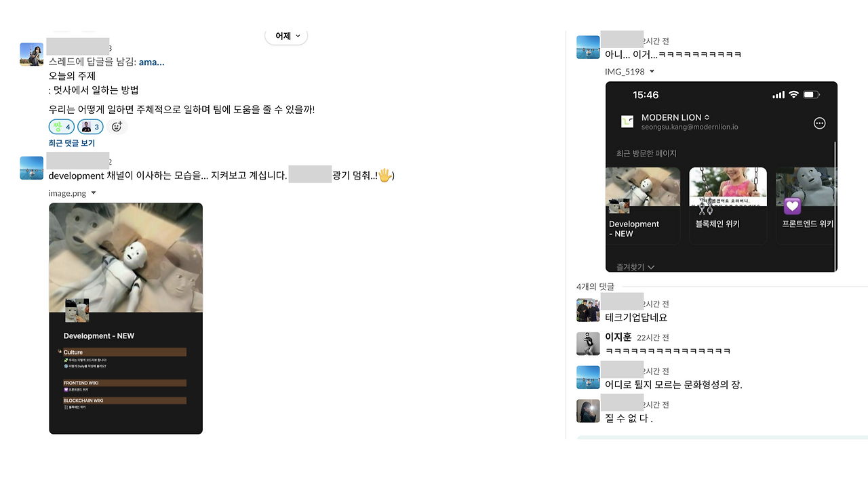Collapse the IMG_5198 attachment arrow

click(652, 71)
